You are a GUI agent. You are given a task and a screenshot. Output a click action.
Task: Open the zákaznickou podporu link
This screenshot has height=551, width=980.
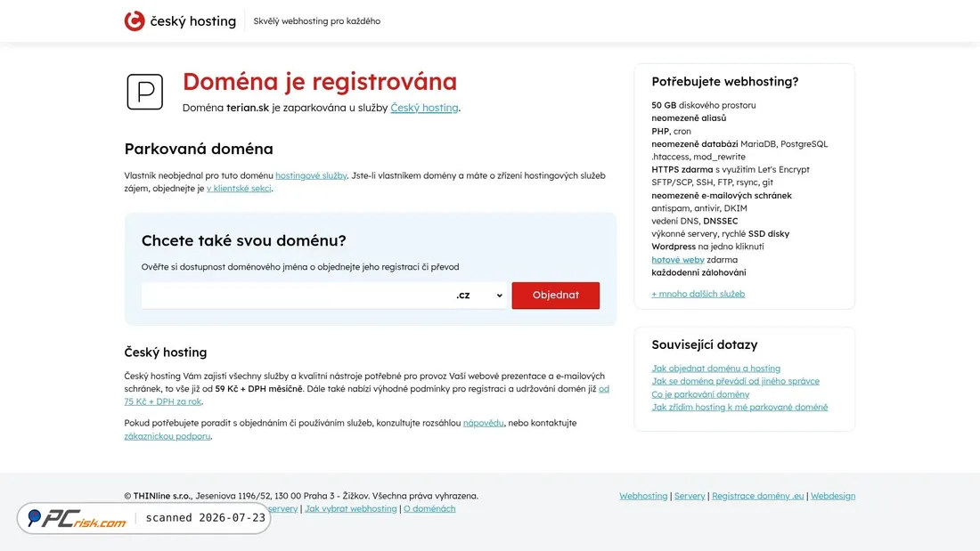[x=167, y=436]
